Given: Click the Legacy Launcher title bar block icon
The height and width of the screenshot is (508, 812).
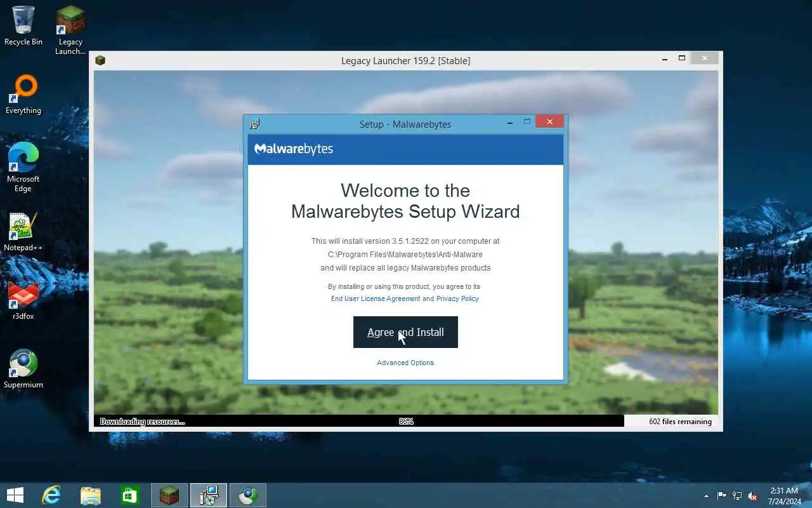Looking at the screenshot, I should (x=100, y=60).
